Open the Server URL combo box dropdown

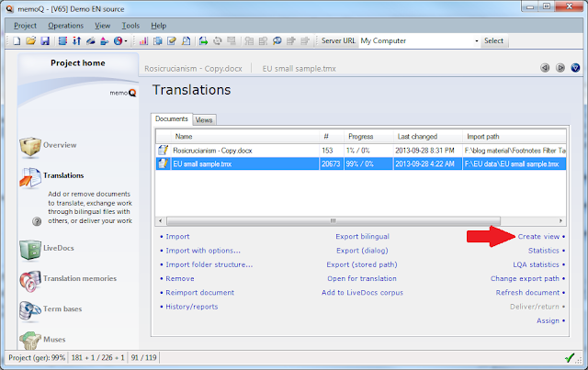[x=477, y=41]
